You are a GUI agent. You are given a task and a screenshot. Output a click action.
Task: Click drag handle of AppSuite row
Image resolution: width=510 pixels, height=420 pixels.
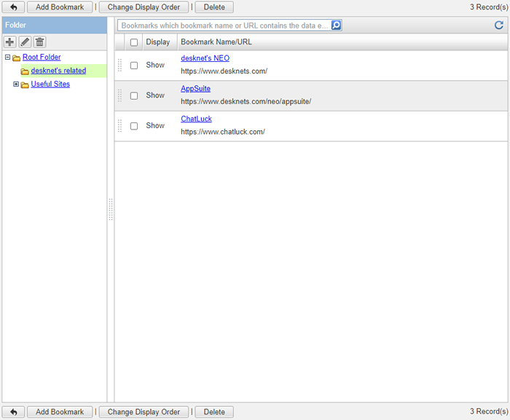[x=119, y=95]
